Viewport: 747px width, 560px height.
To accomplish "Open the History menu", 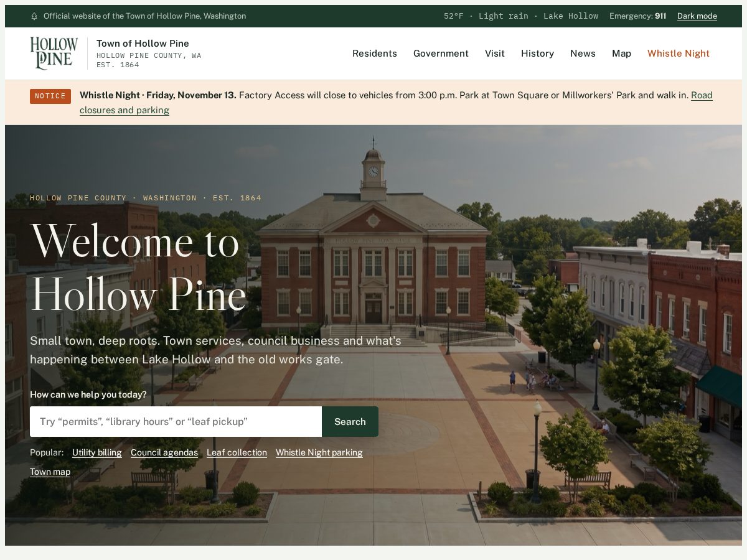I will click(537, 54).
